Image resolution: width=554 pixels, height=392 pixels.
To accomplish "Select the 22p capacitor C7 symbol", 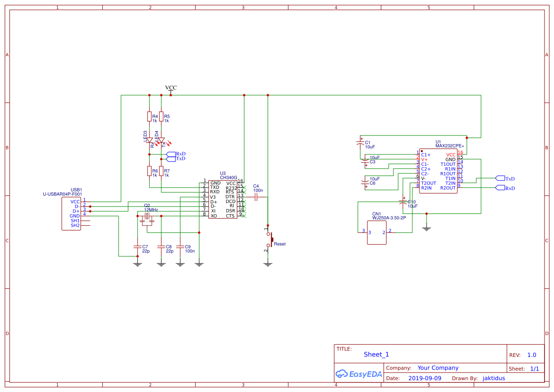I will click(137, 247).
